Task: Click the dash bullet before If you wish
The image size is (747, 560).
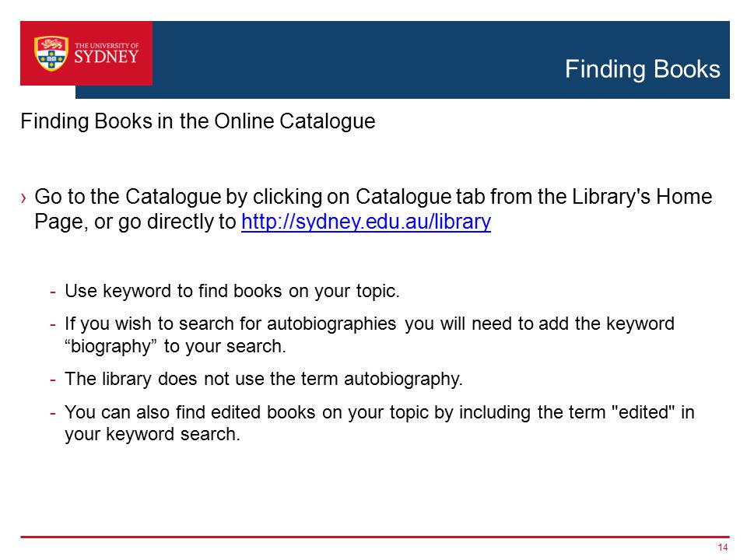Action: (x=53, y=324)
